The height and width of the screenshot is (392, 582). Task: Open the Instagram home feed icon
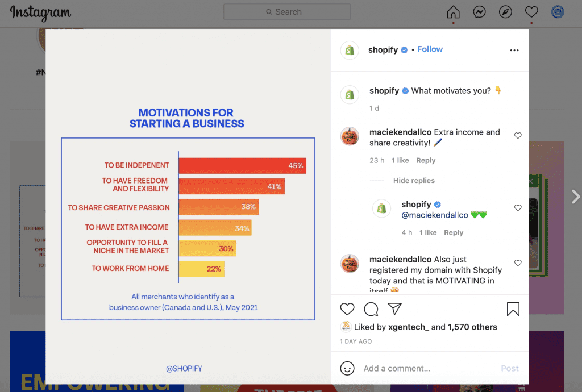[x=453, y=12]
